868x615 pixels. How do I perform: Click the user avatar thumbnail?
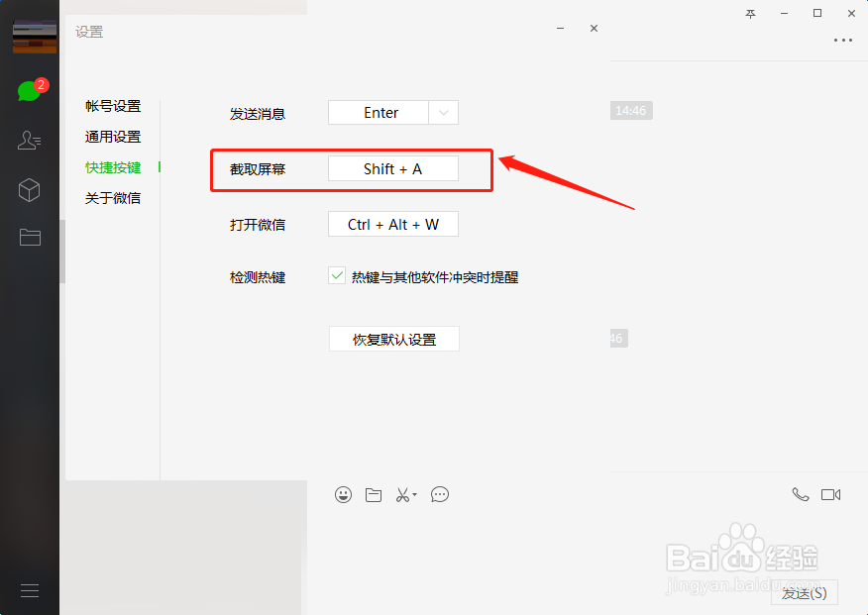[x=35, y=37]
